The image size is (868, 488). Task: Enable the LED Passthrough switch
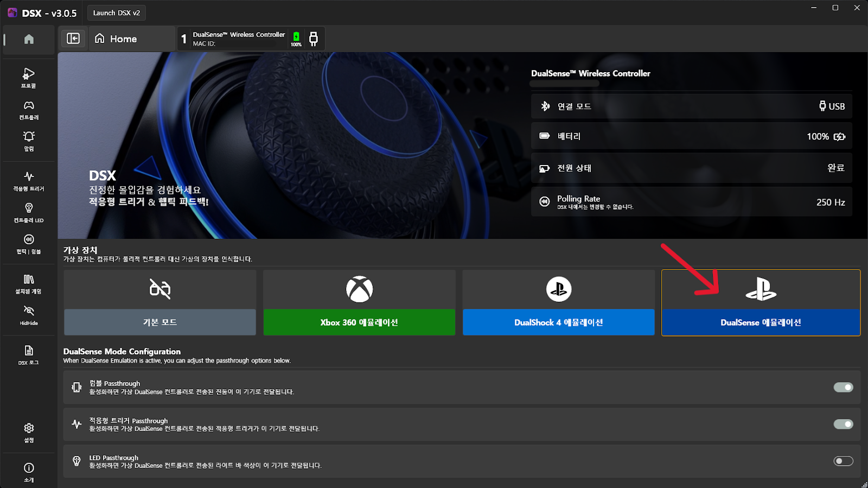[x=843, y=461]
